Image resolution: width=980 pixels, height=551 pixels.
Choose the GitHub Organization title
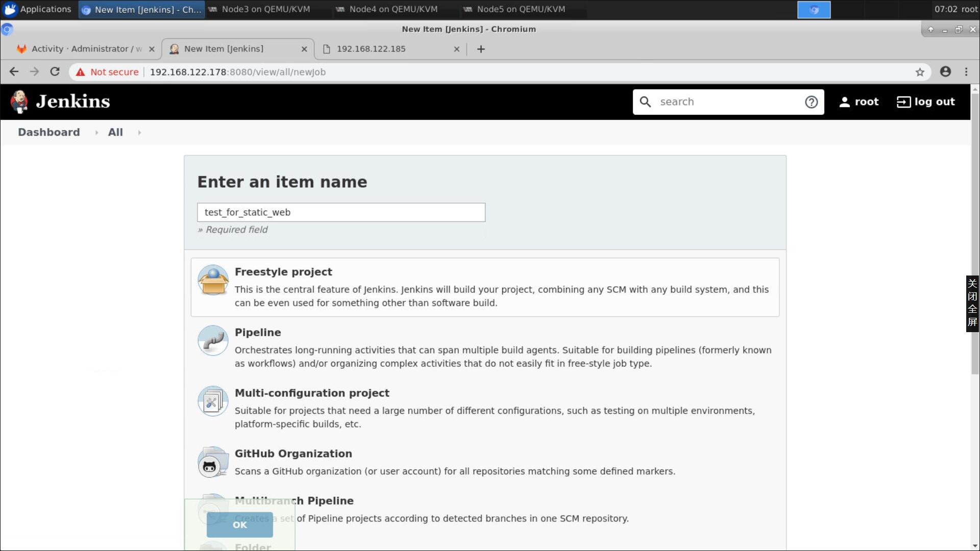coord(293,454)
